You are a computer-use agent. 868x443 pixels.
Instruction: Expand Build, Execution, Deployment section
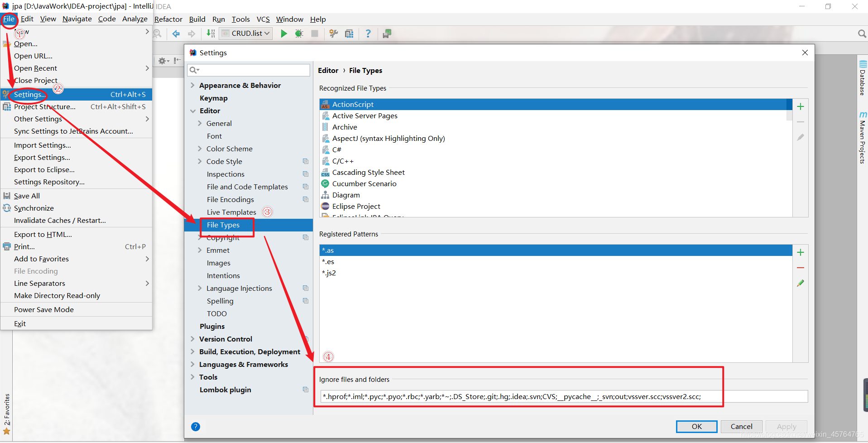(192, 352)
